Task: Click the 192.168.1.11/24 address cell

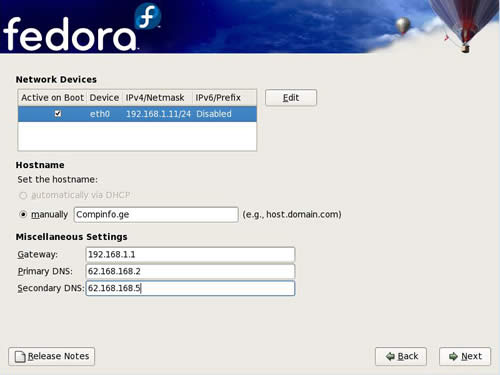Action: (x=158, y=114)
